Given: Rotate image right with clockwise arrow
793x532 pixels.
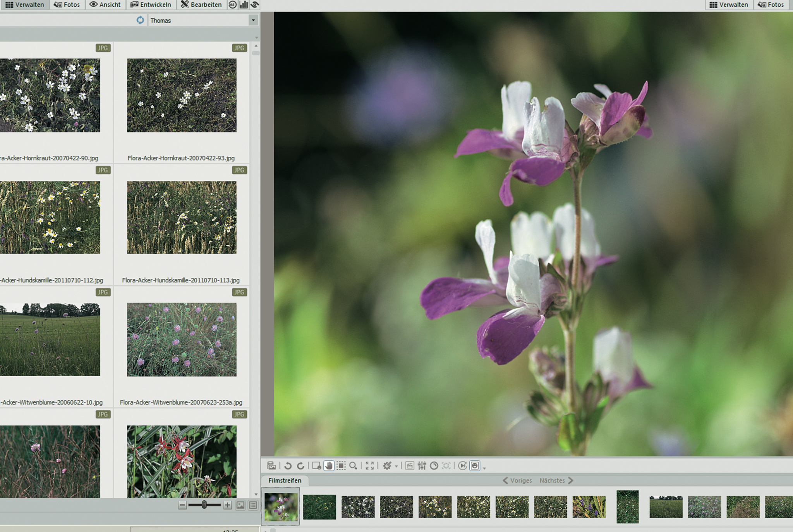Looking at the screenshot, I should coord(300,466).
